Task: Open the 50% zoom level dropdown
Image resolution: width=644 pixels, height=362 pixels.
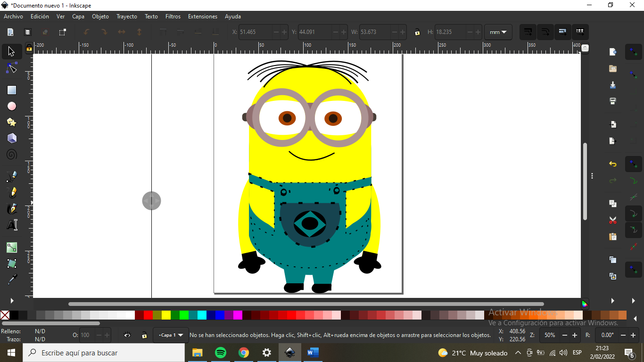Action: pos(550,335)
